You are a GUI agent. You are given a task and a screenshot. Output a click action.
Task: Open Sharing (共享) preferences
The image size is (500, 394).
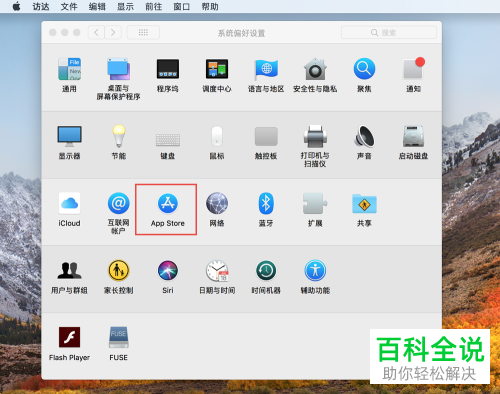coord(364,209)
